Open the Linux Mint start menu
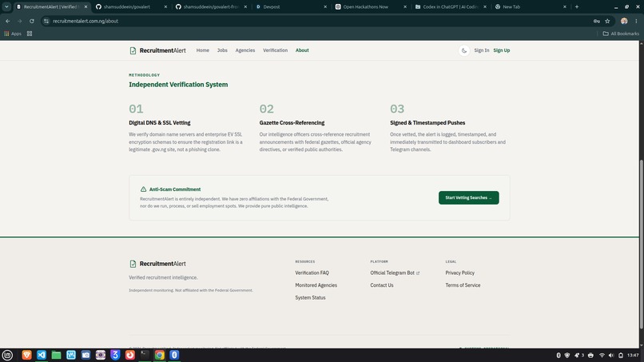Screen dimensions: 644x362 [x=7, y=355]
